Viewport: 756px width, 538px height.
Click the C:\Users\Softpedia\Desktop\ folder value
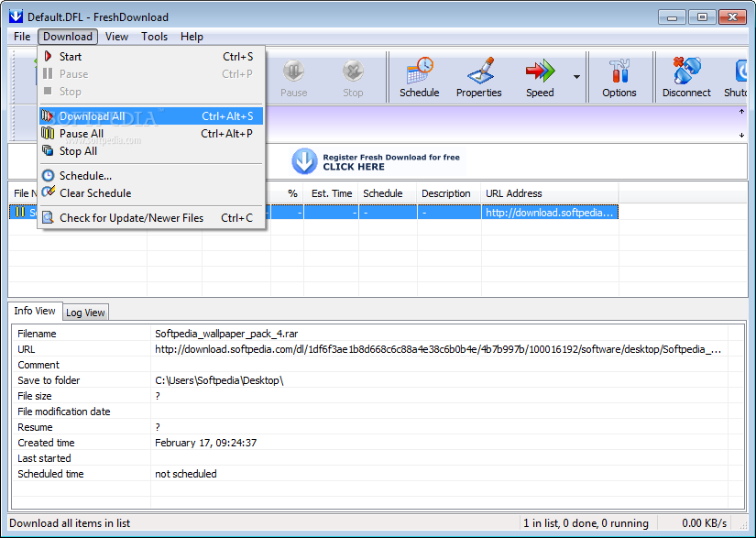point(219,380)
